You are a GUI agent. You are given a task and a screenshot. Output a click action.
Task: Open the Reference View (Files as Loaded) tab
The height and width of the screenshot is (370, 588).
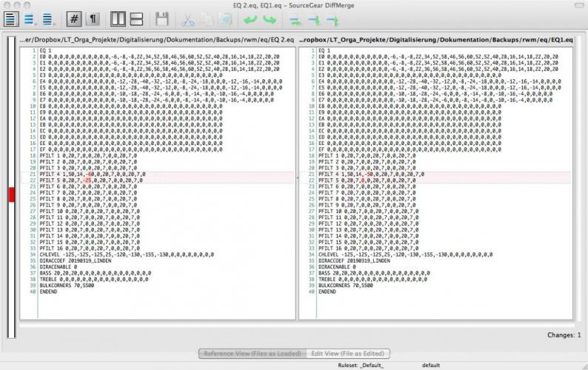click(x=251, y=354)
